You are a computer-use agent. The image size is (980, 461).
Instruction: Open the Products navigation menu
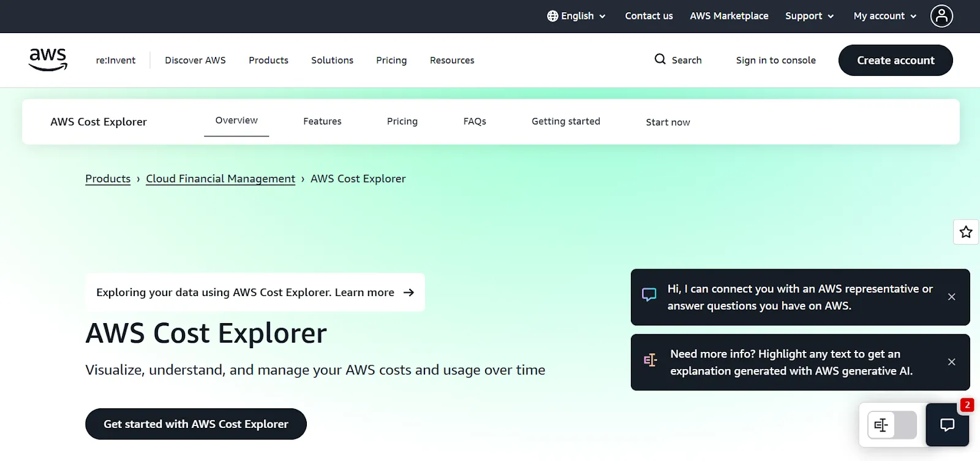tap(268, 60)
